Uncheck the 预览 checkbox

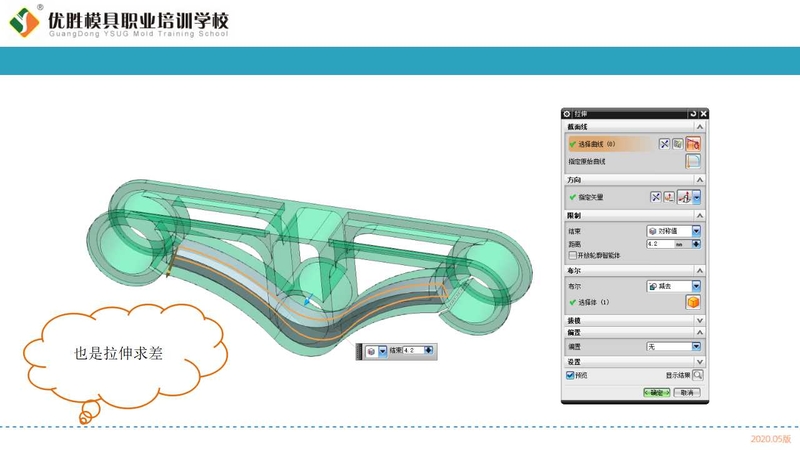pos(570,375)
